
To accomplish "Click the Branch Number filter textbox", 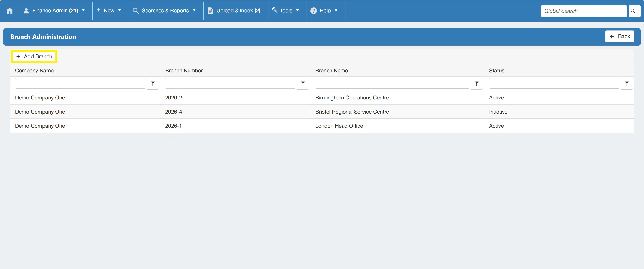I will (230, 84).
